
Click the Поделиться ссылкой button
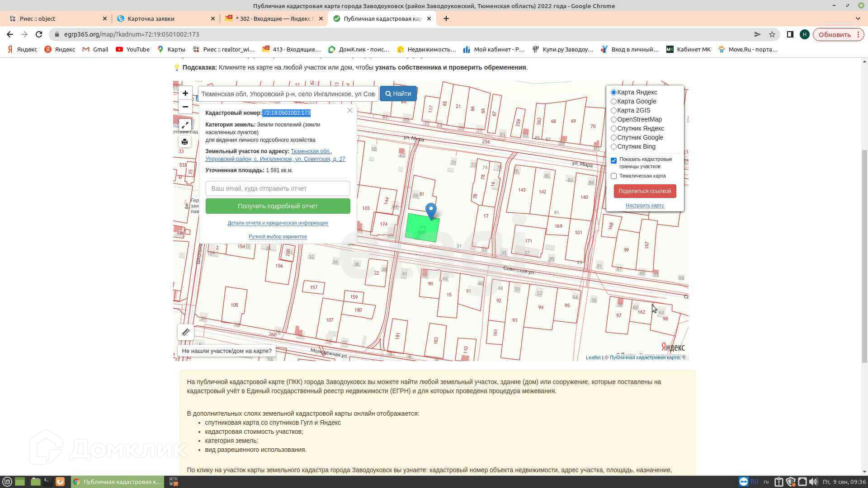[645, 191]
